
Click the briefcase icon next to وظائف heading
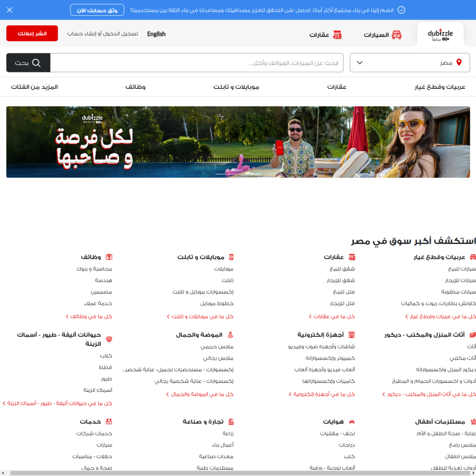coord(109,257)
